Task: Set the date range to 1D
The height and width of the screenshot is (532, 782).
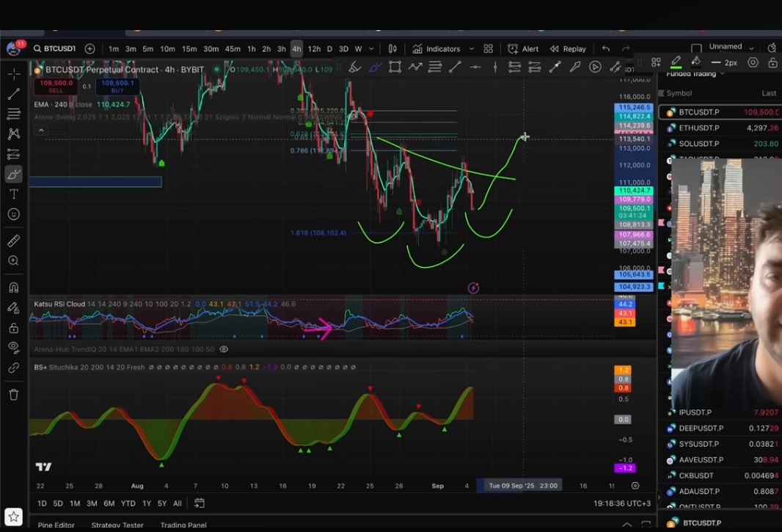Action: [x=42, y=503]
